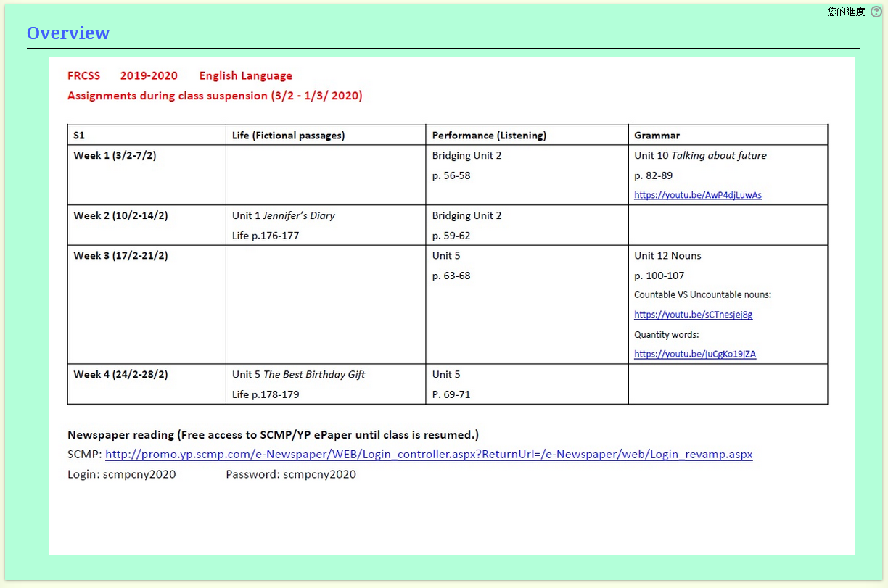888x588 pixels.
Task: Click the Performance (Listening) column header
Action: click(x=489, y=136)
